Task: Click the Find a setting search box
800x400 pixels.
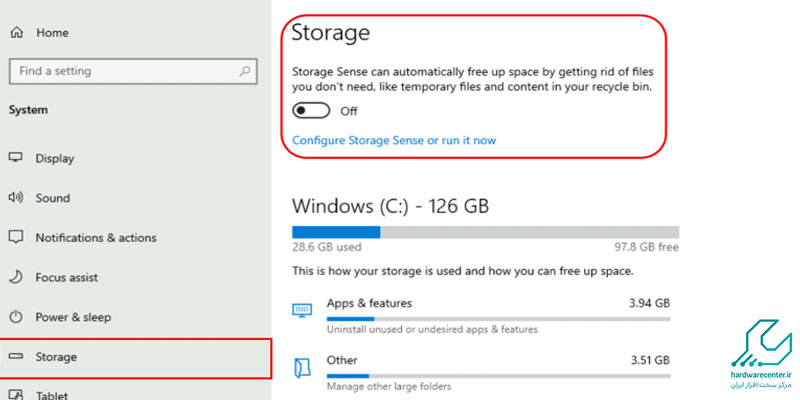Action: (120, 71)
